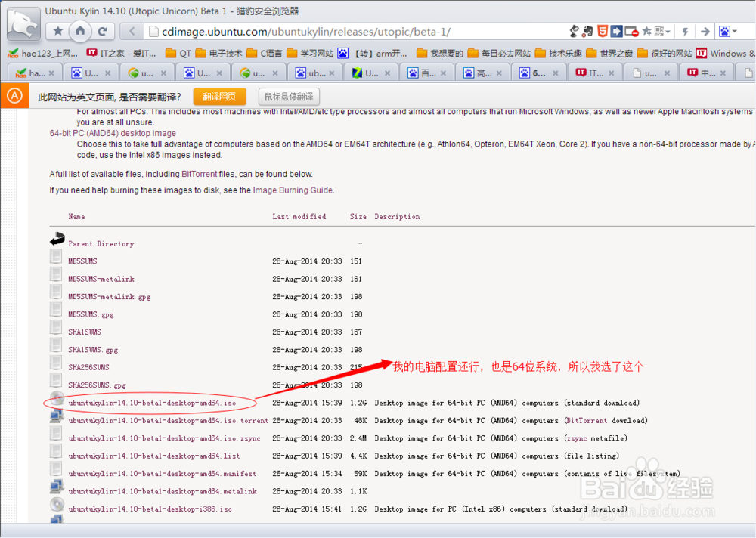The image size is (756, 538).
Task: Click the lightning bolt speed mode icon
Action: click(684, 31)
